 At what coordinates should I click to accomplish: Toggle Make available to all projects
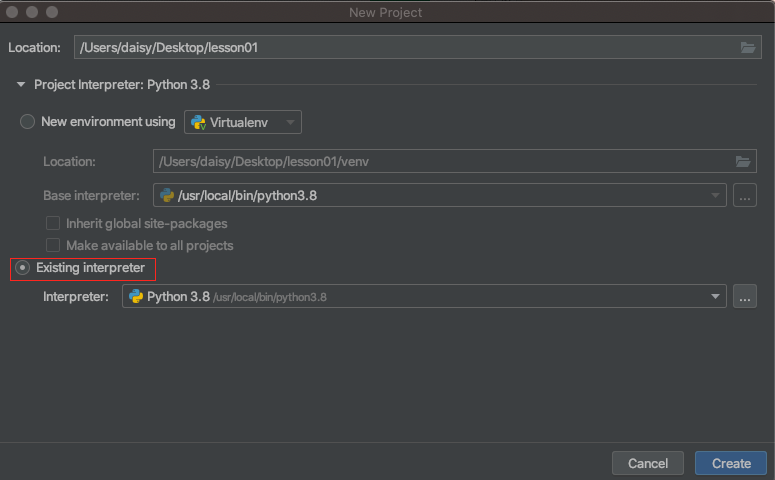point(53,245)
